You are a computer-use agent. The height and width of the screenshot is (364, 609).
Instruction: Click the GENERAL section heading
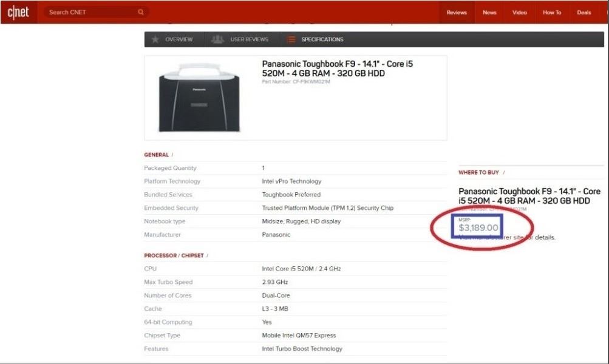[156, 155]
